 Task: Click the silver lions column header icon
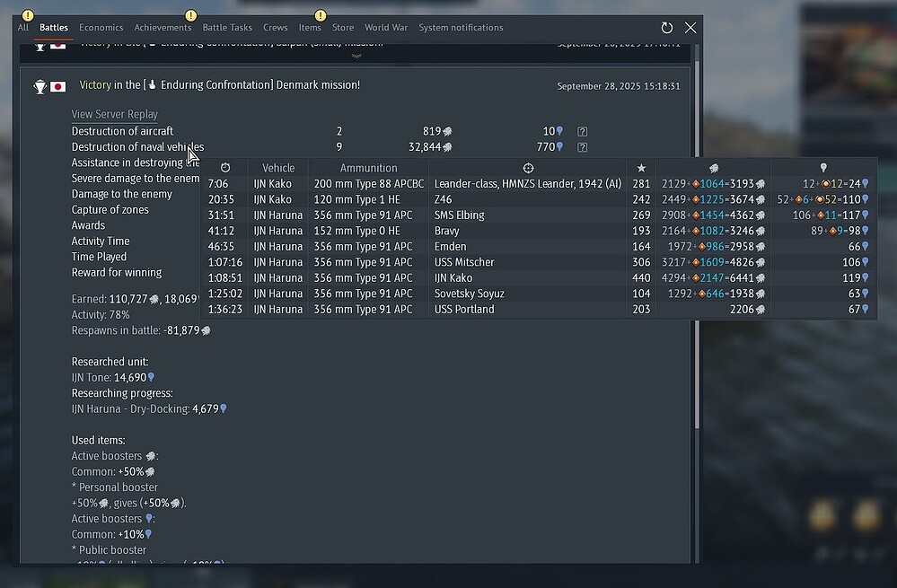coord(714,168)
